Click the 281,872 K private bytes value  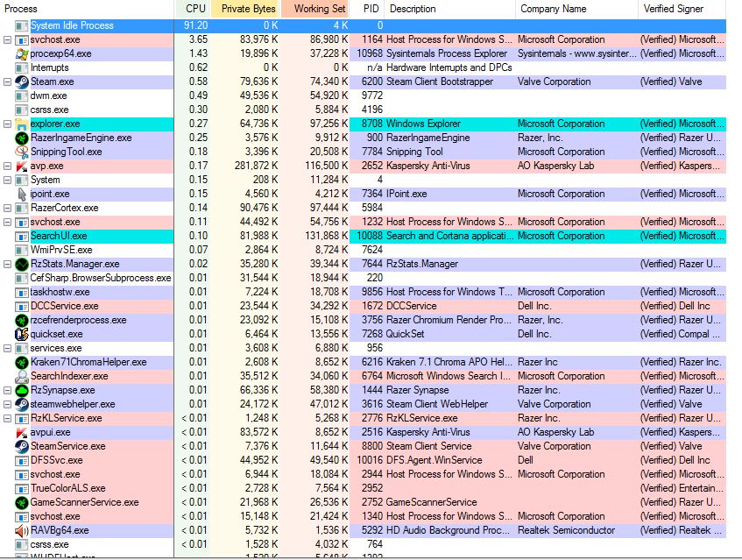256,166
